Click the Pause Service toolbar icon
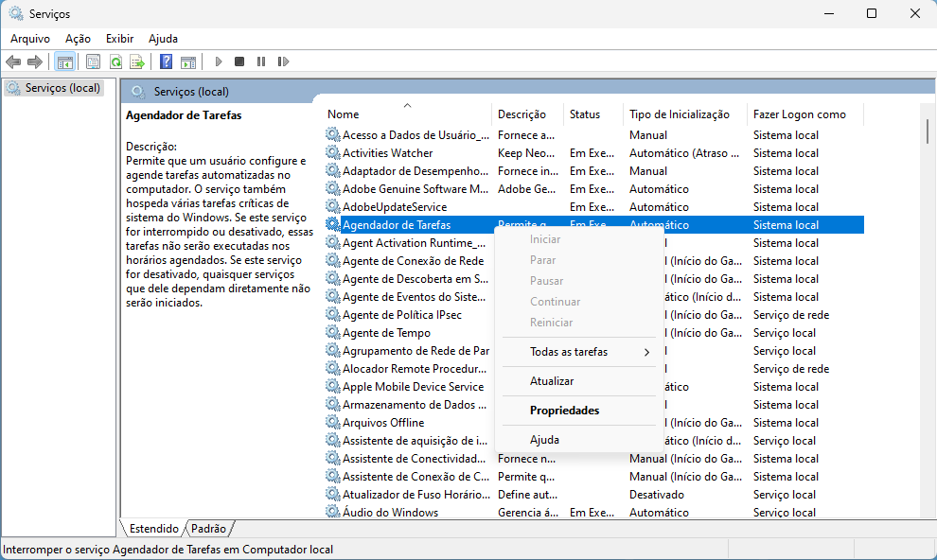937x560 pixels. (261, 61)
